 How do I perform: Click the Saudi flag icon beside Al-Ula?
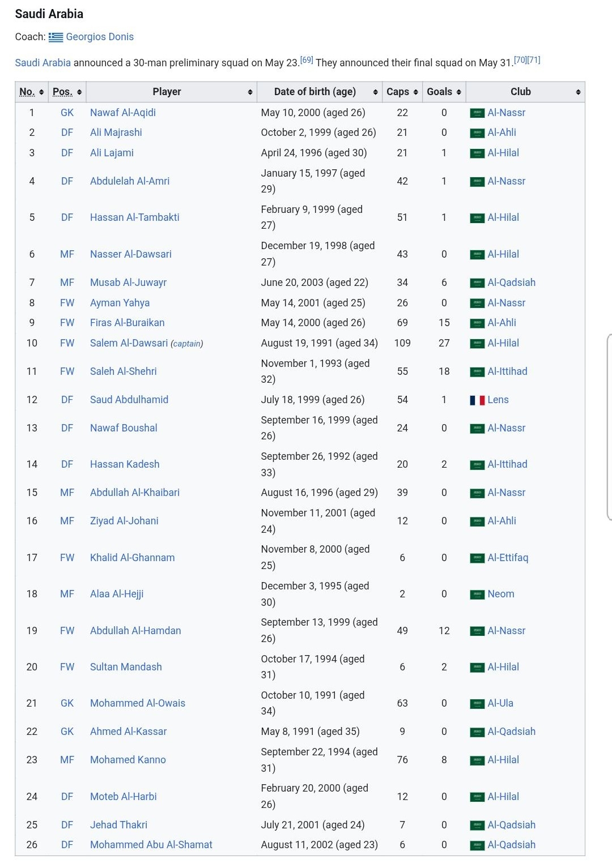click(477, 704)
